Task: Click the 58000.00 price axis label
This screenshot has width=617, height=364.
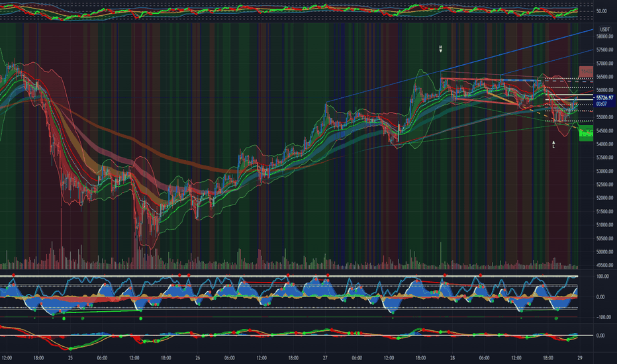Action: point(604,36)
